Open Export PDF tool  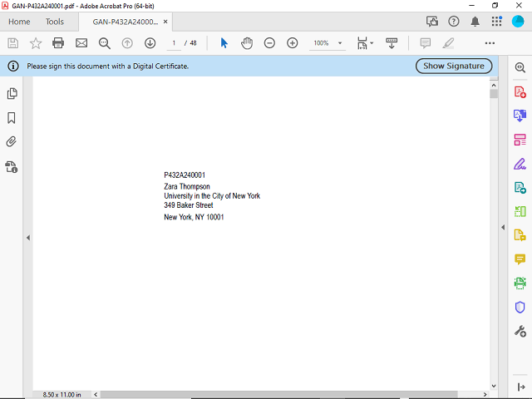click(520, 116)
